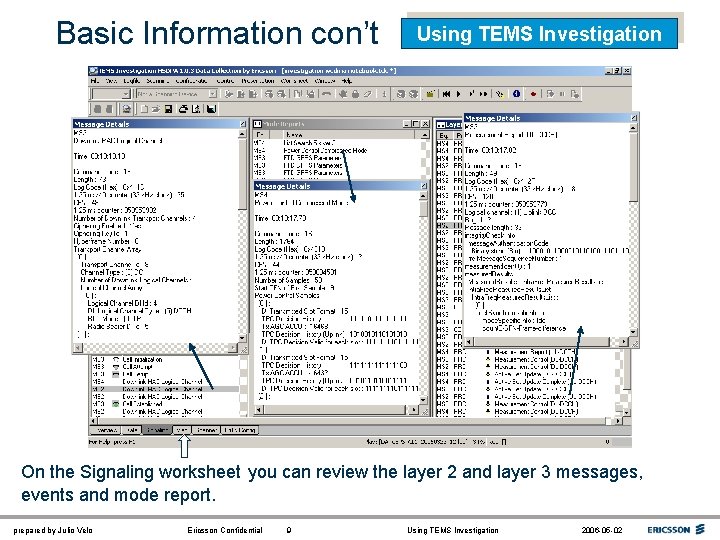The image size is (720, 540).
Task: Click the icon right of Print in the second toolbar row
Action: [x=197, y=109]
